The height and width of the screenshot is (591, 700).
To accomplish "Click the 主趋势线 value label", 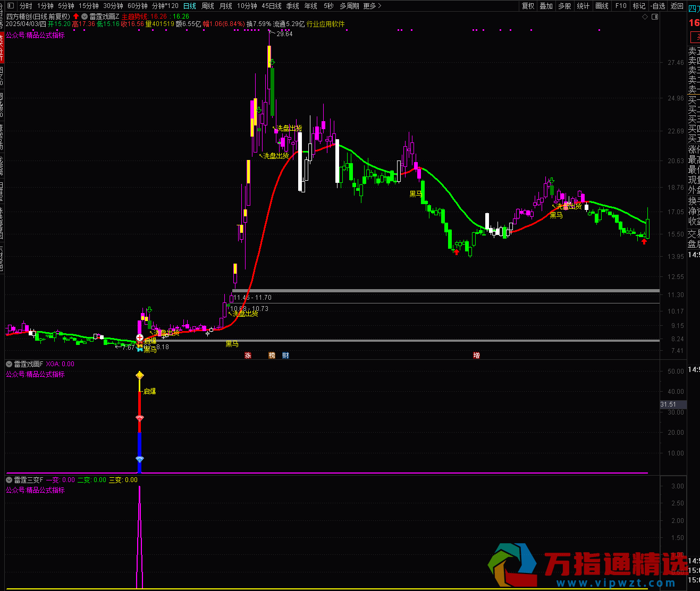I will (x=144, y=16).
